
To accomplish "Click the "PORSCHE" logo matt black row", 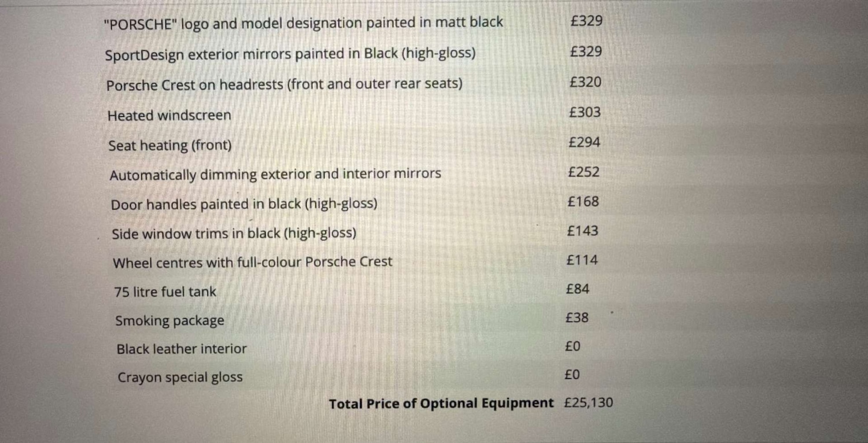I will [x=303, y=24].
